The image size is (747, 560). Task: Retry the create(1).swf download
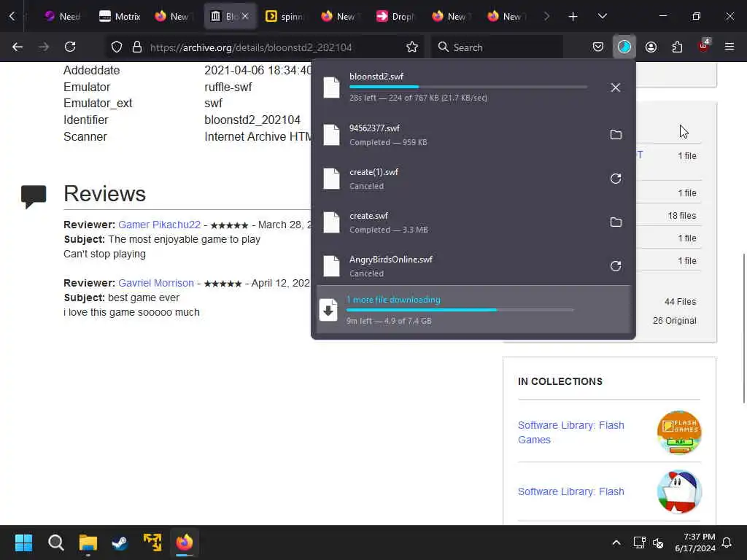point(616,179)
